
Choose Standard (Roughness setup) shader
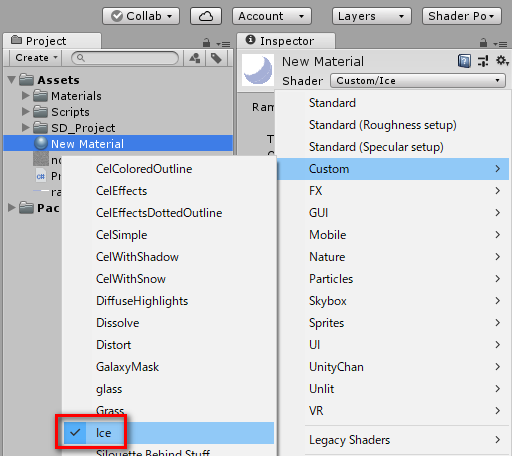point(393,125)
